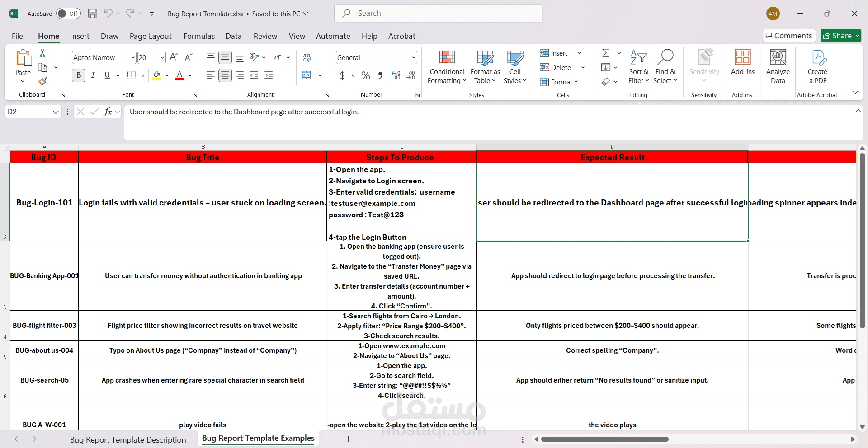Click Decrease Decimal icon
868x448 pixels.
coord(411,75)
